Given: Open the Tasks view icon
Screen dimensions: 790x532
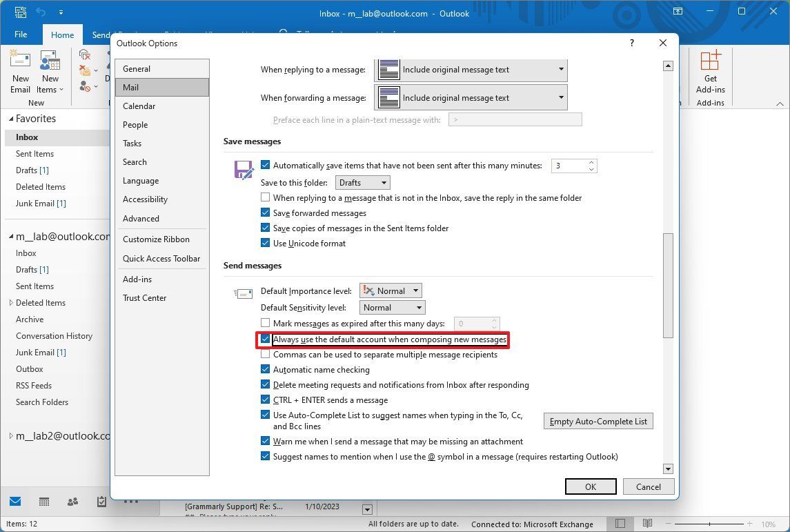Looking at the screenshot, I should tap(101, 502).
